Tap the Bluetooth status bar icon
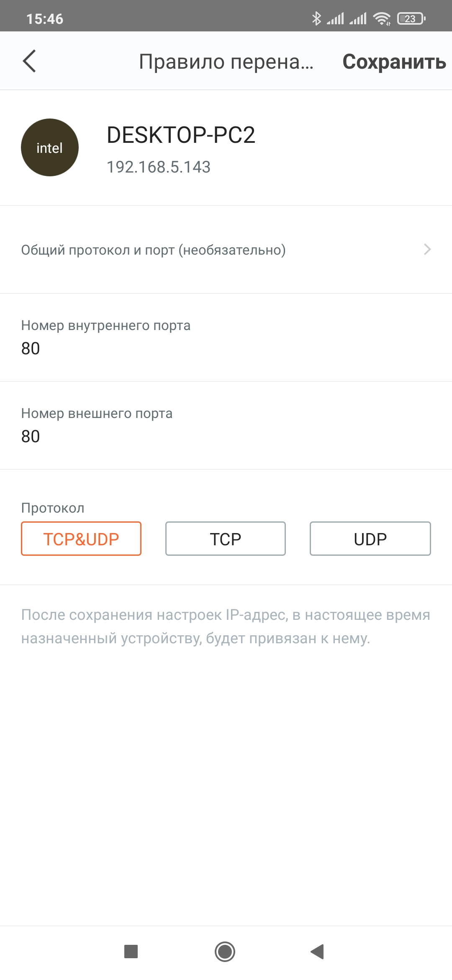 316,18
